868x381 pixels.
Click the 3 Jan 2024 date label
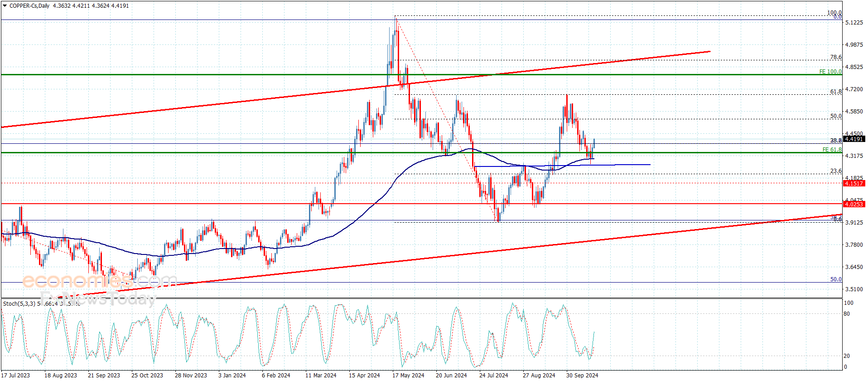click(x=232, y=375)
